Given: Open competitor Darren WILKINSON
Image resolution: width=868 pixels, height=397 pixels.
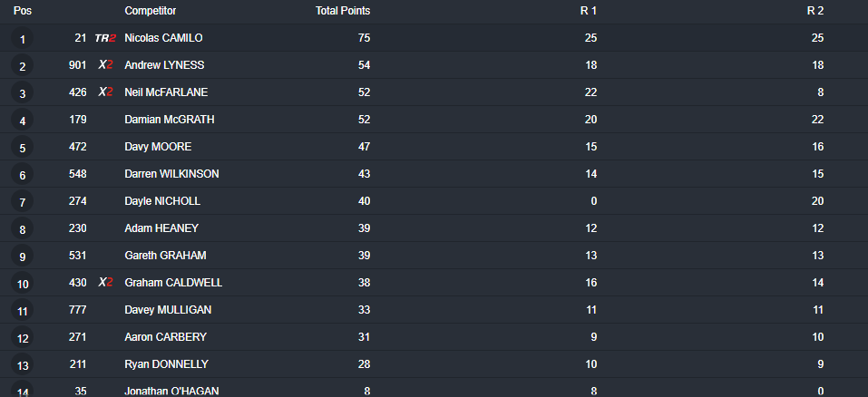Looking at the screenshot, I should coord(171,174).
